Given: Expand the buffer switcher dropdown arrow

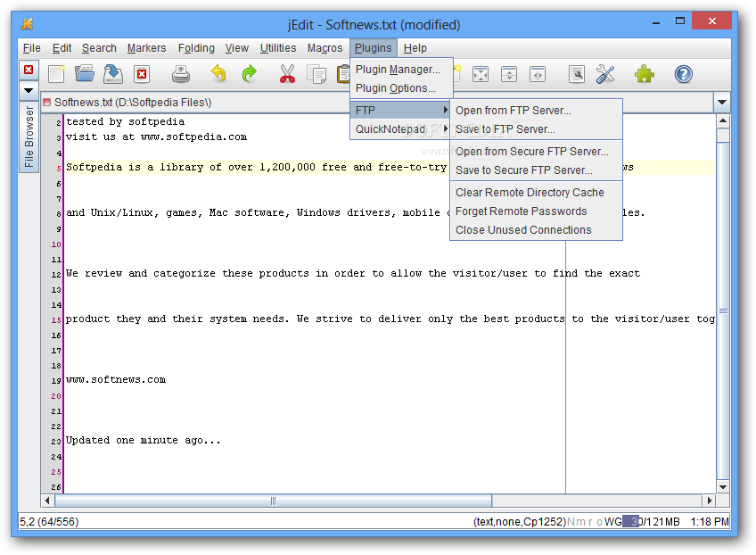Looking at the screenshot, I should coord(722,103).
